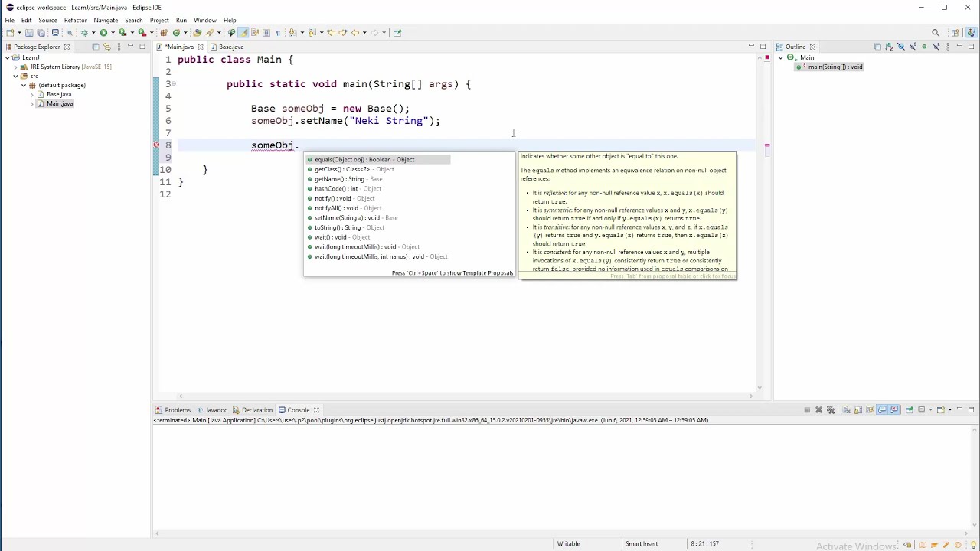The image size is (980, 551).
Task: Click the Open Type icon
Action: tap(197, 33)
